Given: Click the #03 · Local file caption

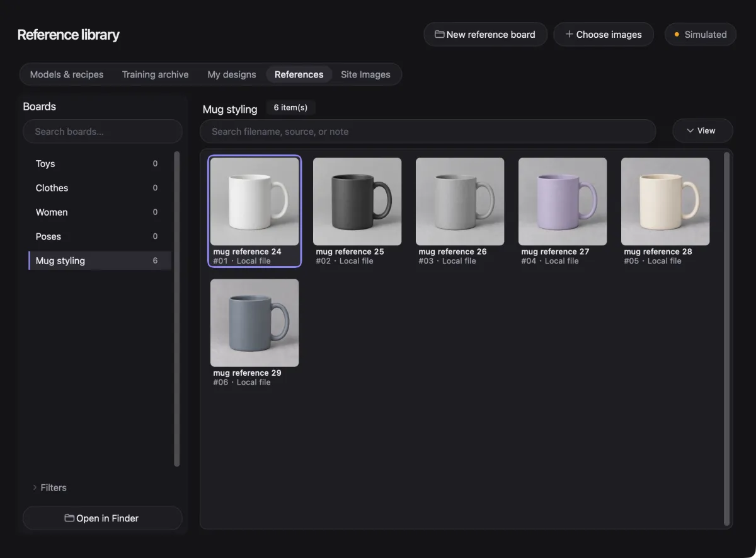Looking at the screenshot, I should tap(447, 261).
